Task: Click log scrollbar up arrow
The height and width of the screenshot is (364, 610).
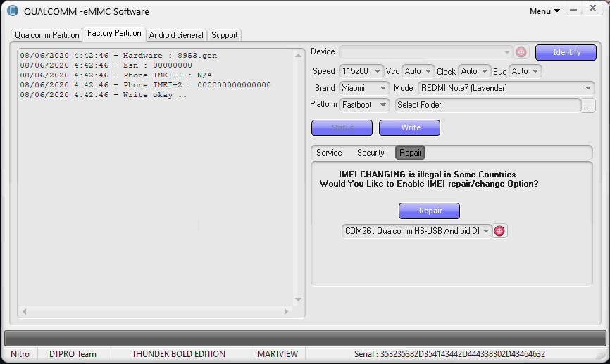Action: [299, 56]
